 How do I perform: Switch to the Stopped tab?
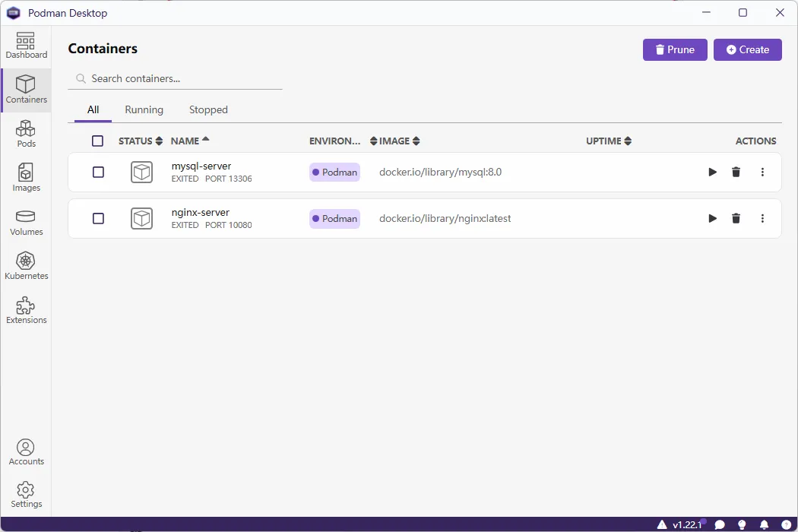tap(208, 110)
